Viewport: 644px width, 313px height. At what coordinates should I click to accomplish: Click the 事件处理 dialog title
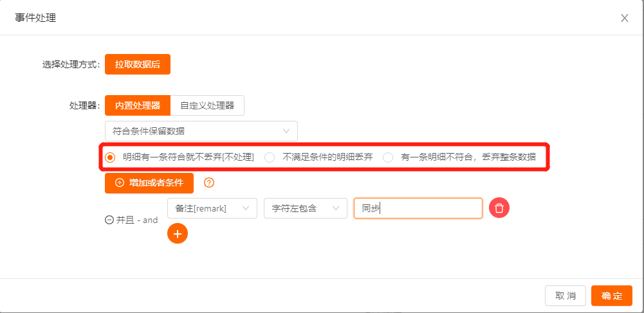(x=35, y=18)
